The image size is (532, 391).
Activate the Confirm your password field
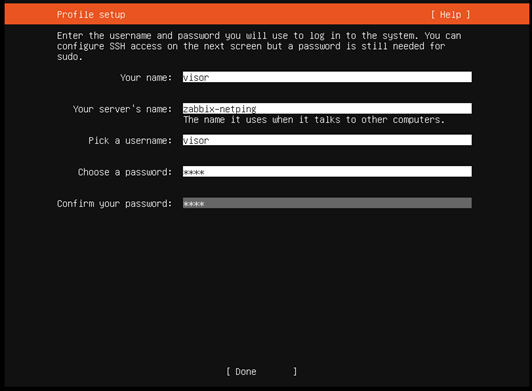[x=327, y=203]
